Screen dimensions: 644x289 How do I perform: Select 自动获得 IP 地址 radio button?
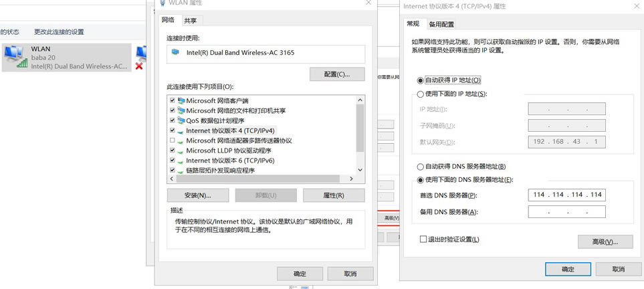[x=420, y=80]
